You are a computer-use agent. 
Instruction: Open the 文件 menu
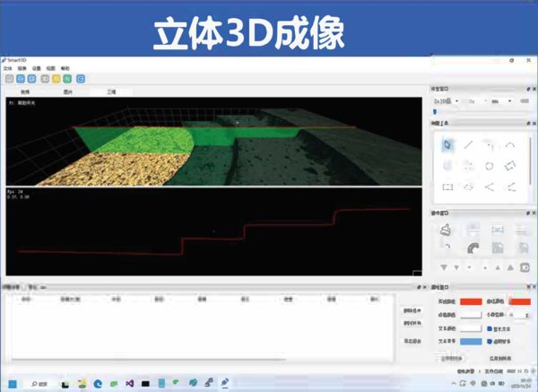[x=7, y=68]
